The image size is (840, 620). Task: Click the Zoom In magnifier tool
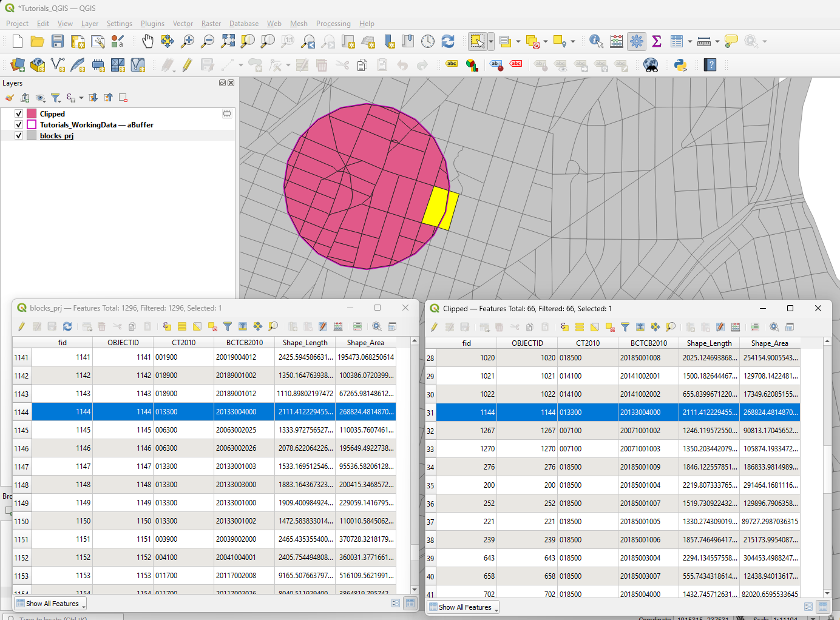(x=188, y=41)
